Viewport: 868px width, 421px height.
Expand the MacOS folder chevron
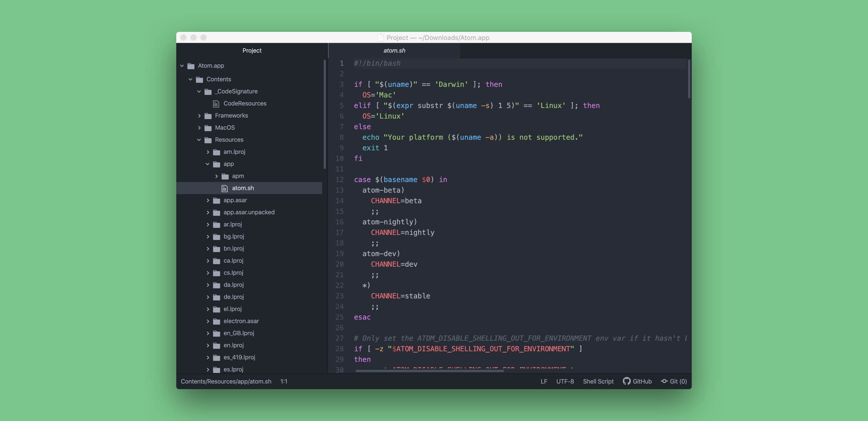[x=199, y=128]
